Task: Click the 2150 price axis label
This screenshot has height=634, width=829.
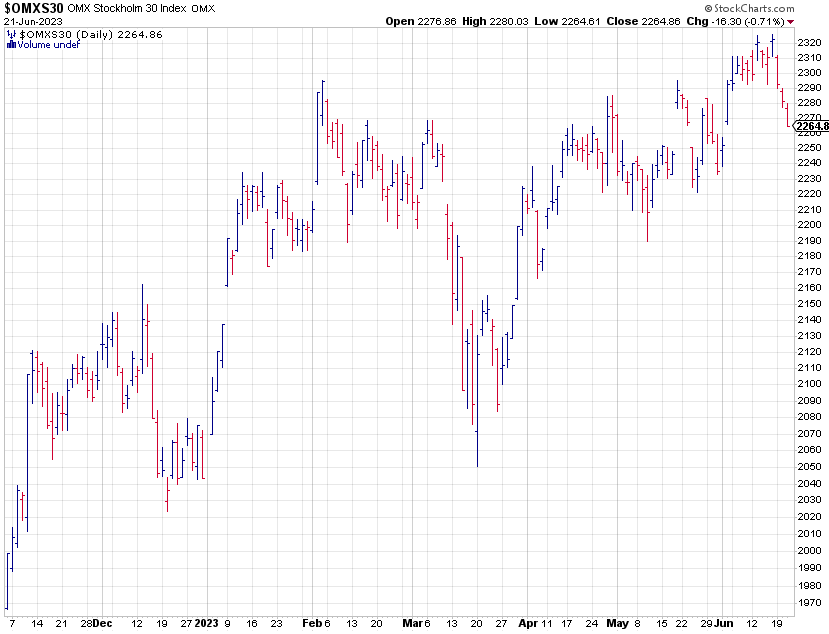Action: [809, 304]
